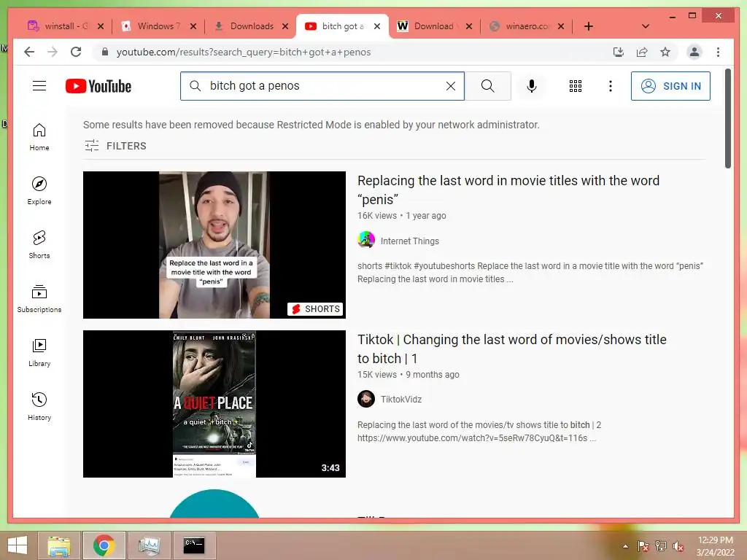Open the Resource Monitor taskbar icon
This screenshot has height=560, width=747.
pyautogui.click(x=149, y=545)
